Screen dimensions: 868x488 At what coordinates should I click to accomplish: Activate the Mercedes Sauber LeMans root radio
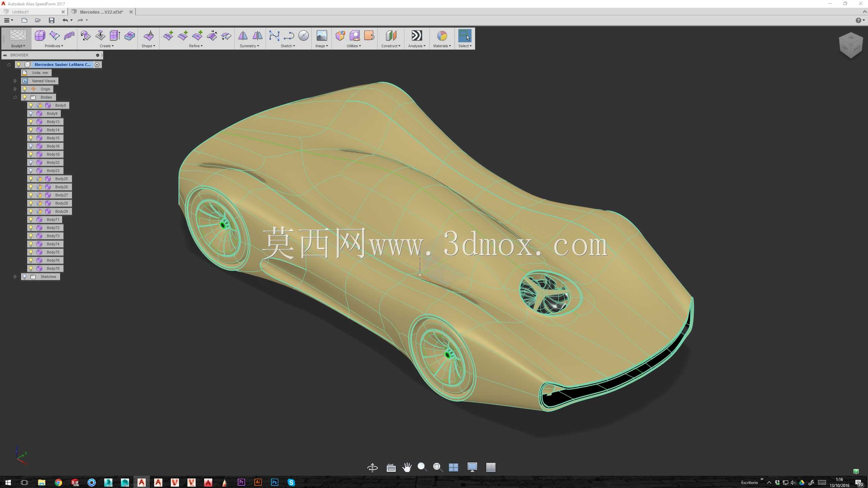pos(97,65)
